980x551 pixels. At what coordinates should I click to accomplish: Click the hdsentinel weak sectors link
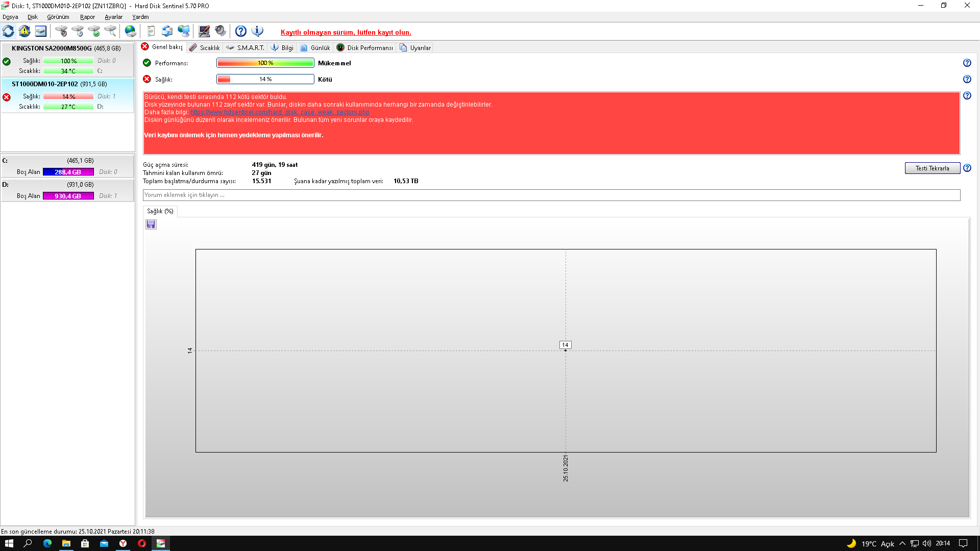coord(280,112)
